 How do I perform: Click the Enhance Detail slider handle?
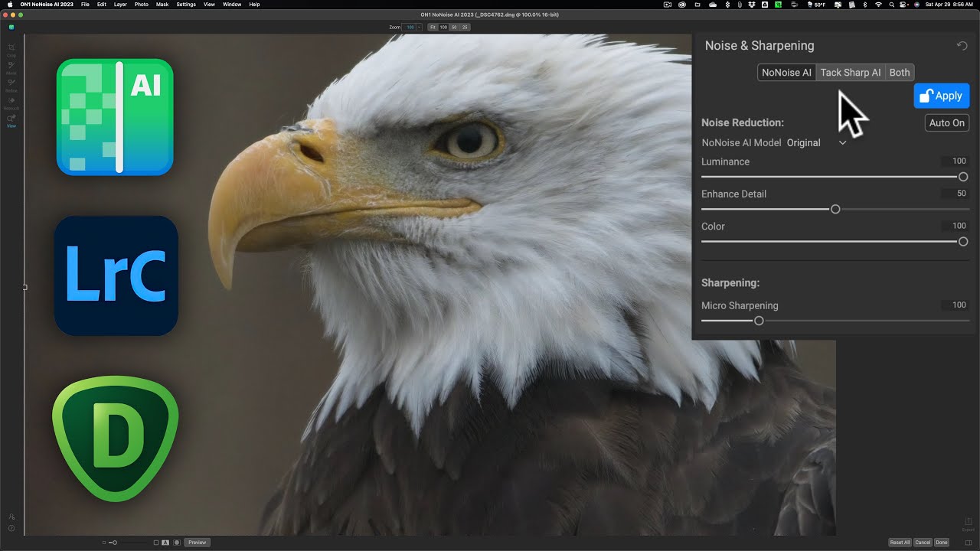[835, 209]
